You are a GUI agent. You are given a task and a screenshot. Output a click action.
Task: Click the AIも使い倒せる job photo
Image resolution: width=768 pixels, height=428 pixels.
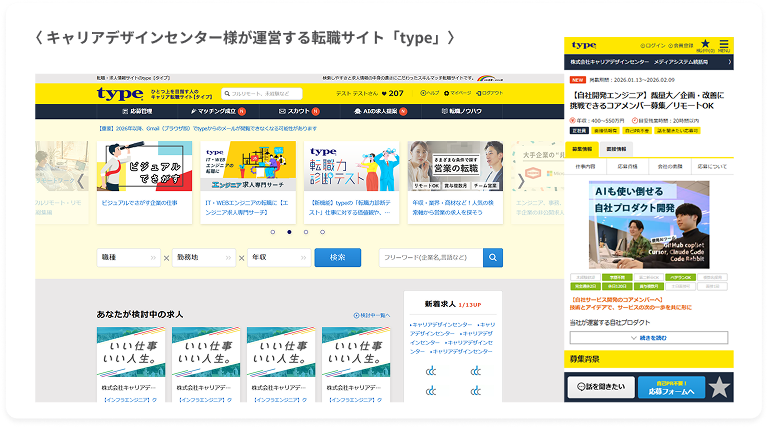[649, 225]
